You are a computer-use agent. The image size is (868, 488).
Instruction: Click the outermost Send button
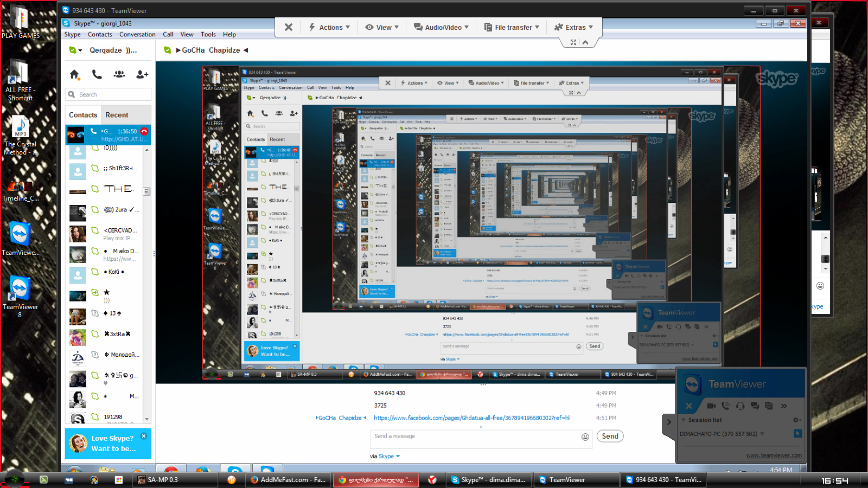click(610, 436)
